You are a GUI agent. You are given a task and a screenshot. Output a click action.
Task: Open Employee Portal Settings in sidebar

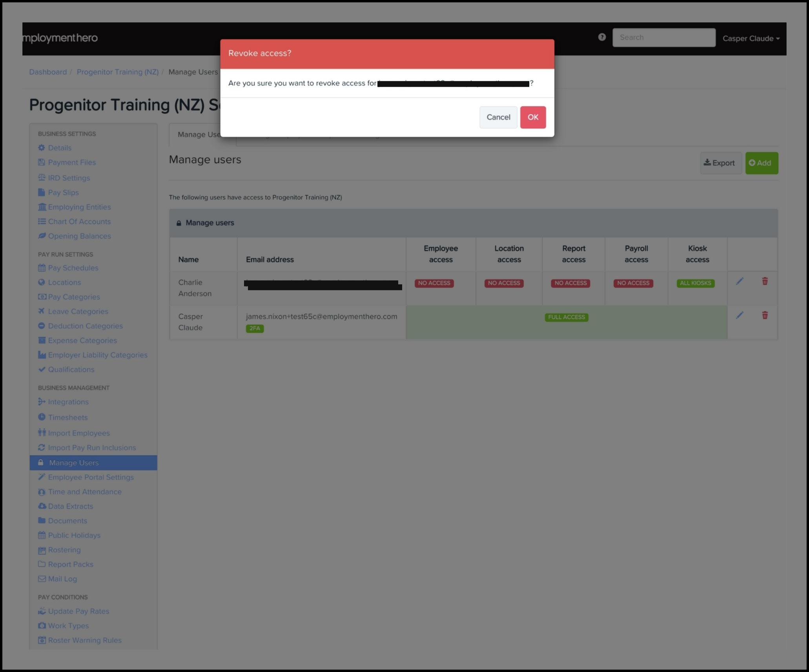coord(91,477)
